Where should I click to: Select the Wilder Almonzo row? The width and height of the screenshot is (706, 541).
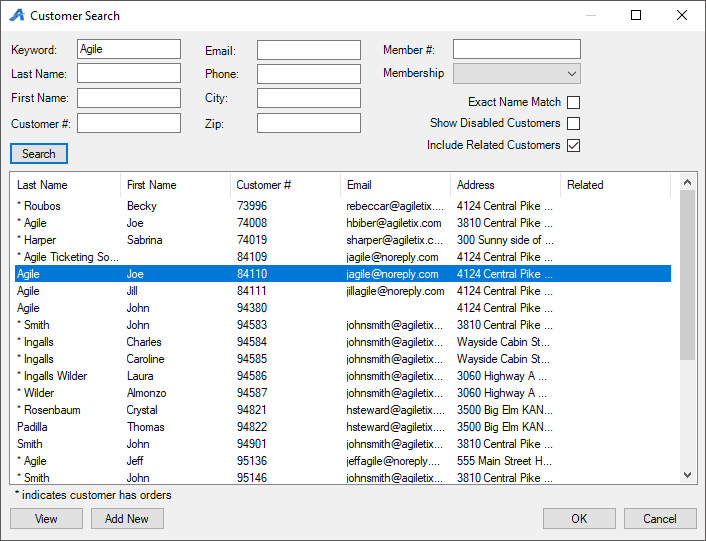[x=343, y=393]
